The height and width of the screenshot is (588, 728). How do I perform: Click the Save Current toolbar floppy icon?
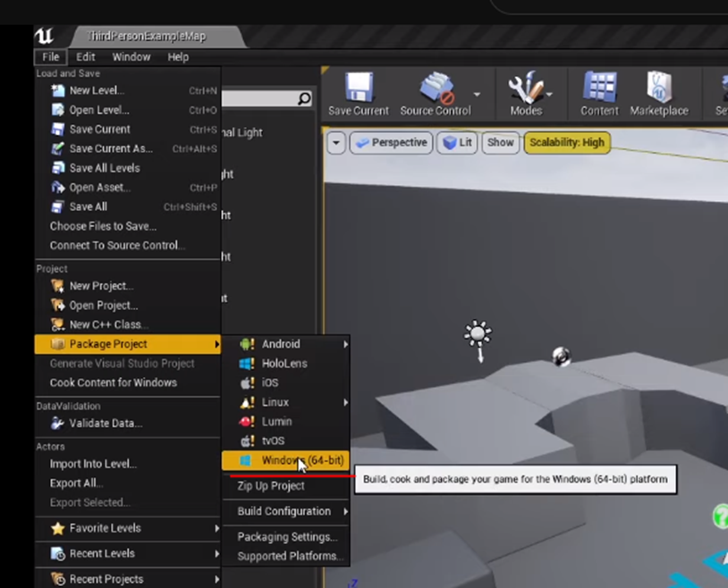pos(359,87)
